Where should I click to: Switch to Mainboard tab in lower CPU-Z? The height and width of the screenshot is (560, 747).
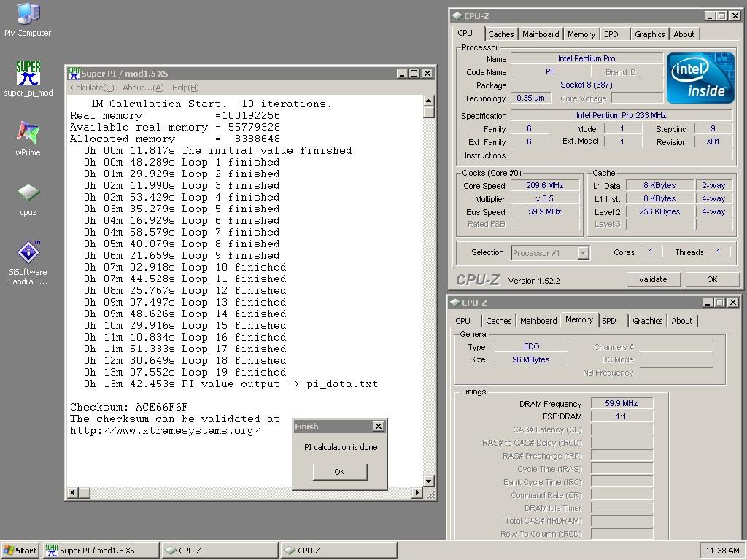pyautogui.click(x=538, y=321)
